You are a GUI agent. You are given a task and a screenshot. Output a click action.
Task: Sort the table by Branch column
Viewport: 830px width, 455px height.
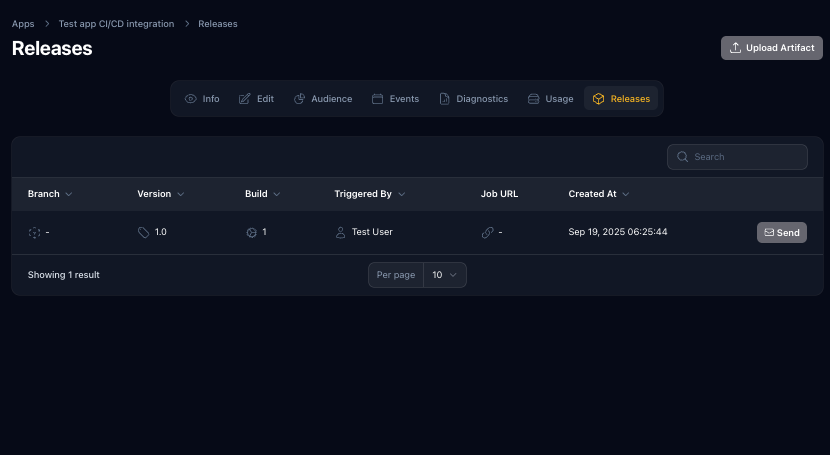tap(50, 194)
